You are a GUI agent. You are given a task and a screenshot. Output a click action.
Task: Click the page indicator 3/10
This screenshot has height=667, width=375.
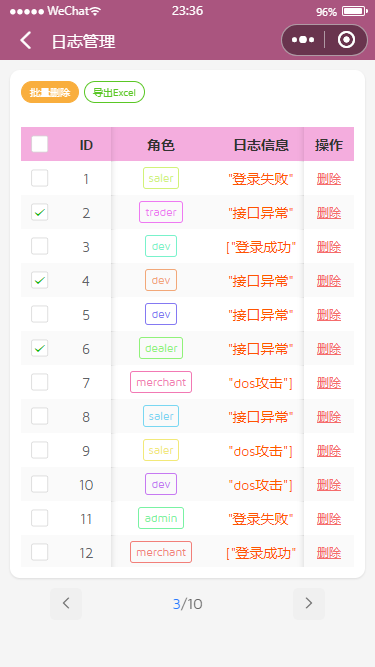(188, 604)
